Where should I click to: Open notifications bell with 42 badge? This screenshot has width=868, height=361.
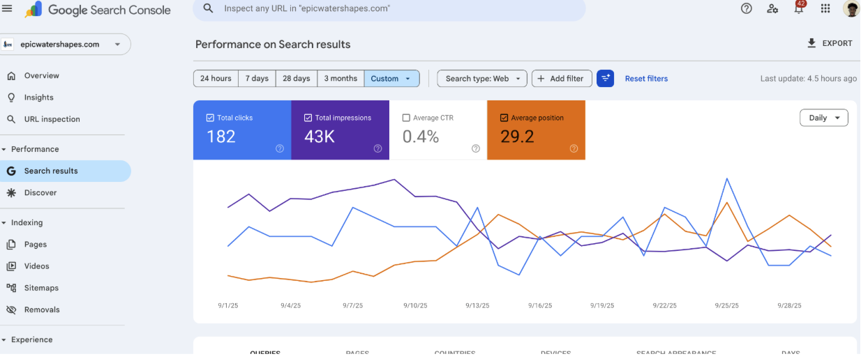pyautogui.click(x=799, y=8)
